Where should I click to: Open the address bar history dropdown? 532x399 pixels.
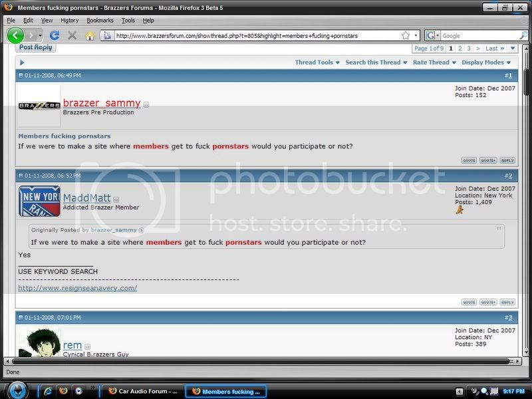tap(416, 35)
